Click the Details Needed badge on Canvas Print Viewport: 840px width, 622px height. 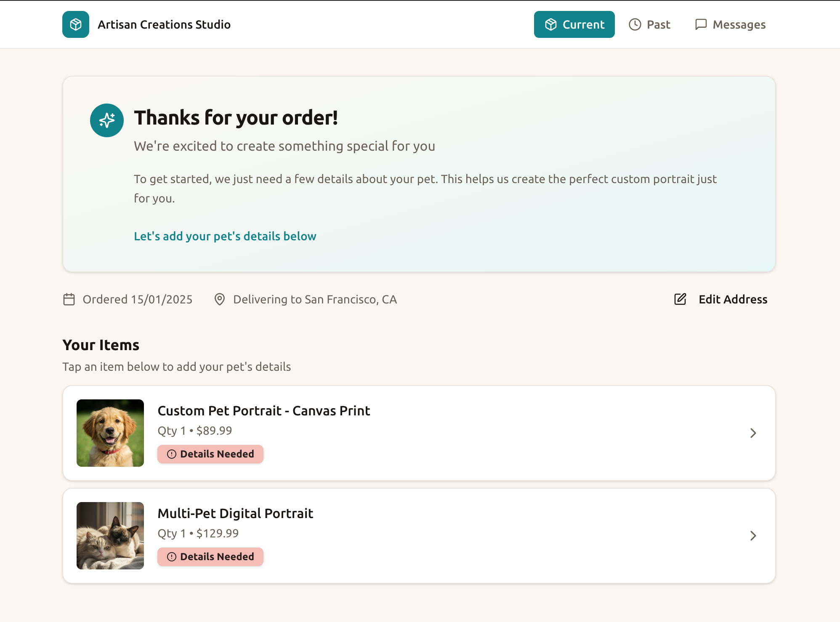[210, 454]
